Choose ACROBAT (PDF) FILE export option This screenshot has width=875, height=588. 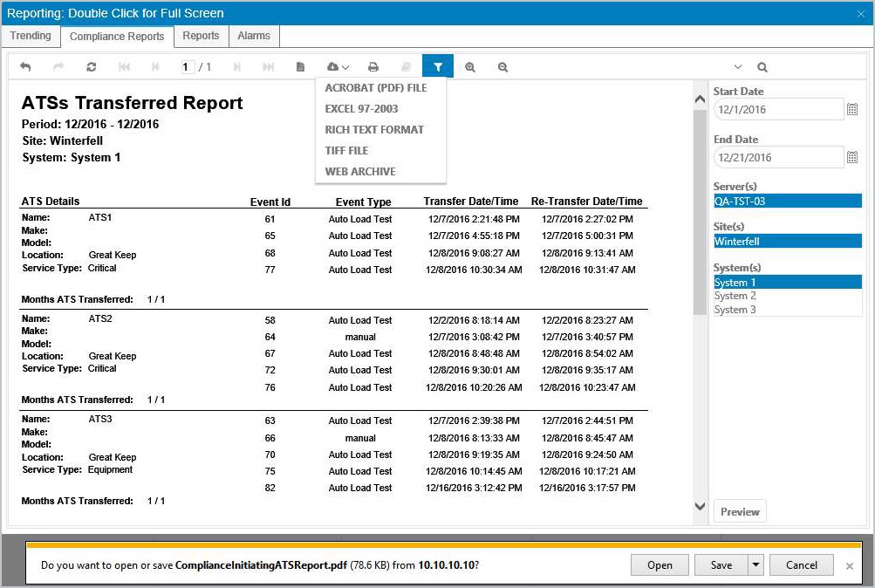click(x=375, y=87)
